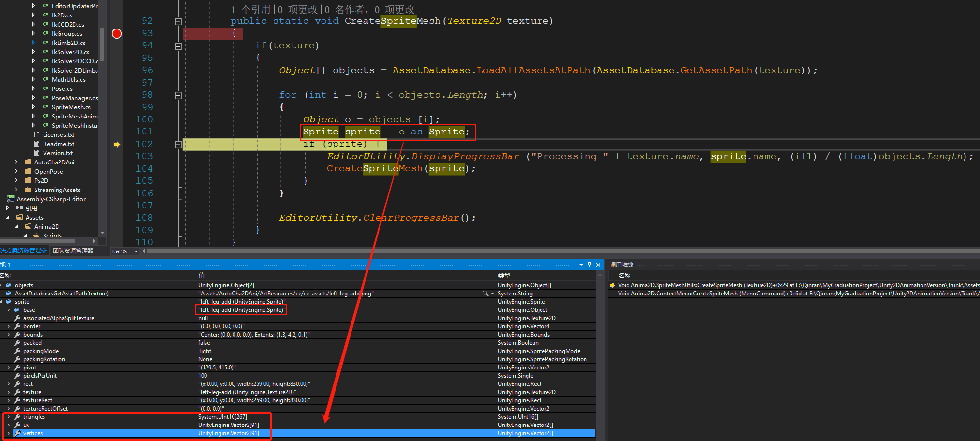Click the OpenPose folder icon
The image size is (980, 441).
point(29,171)
